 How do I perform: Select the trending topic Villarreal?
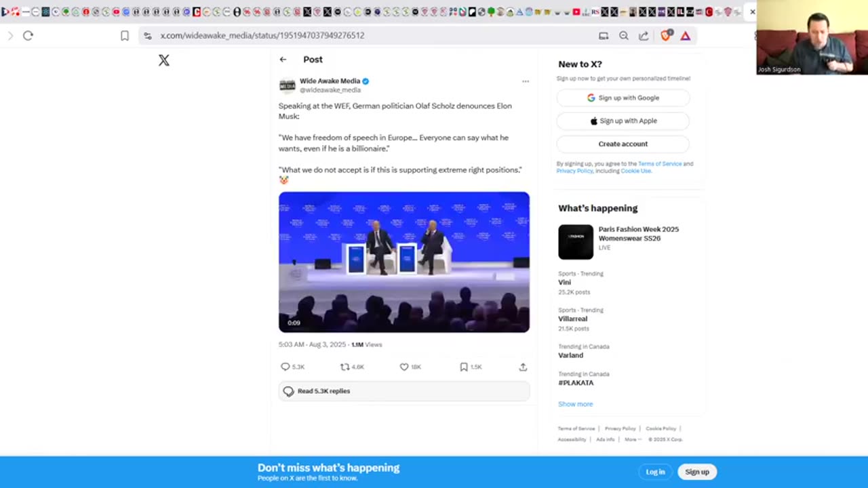tap(573, 319)
